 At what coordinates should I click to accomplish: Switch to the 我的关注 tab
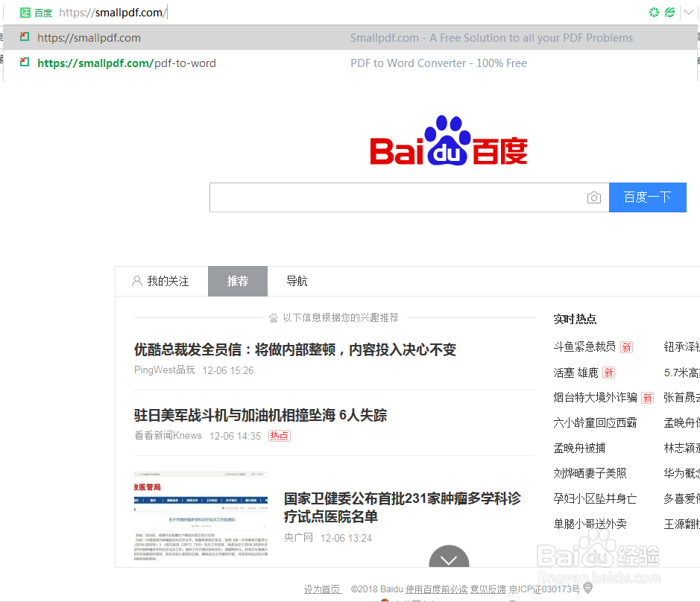161,281
